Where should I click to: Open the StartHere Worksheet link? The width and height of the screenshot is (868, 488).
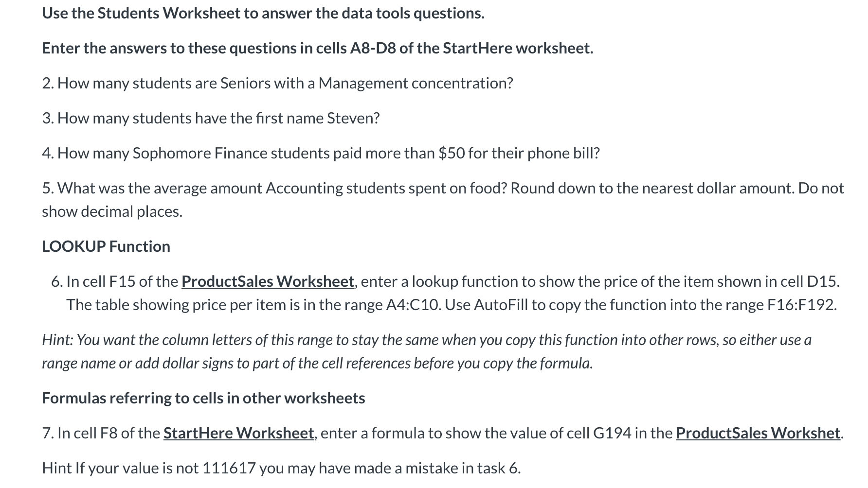click(x=238, y=433)
